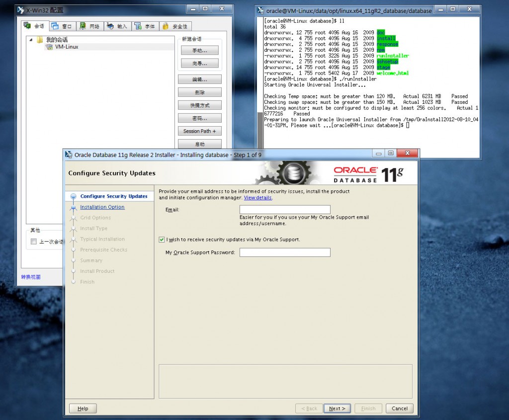Focus the My Oracle Support Password field

pos(285,252)
